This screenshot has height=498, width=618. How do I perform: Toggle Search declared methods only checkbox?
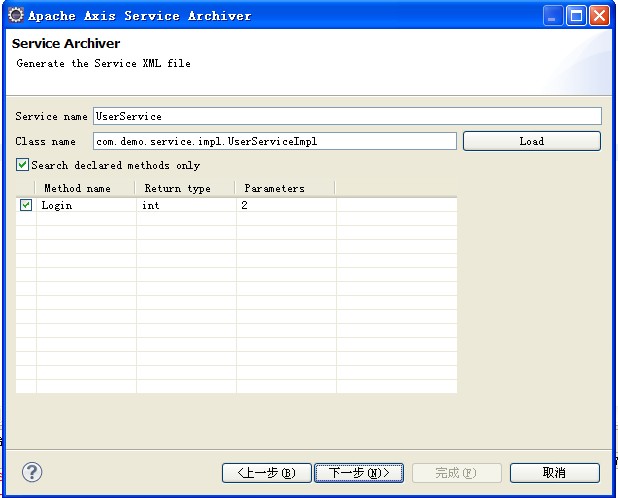22,165
